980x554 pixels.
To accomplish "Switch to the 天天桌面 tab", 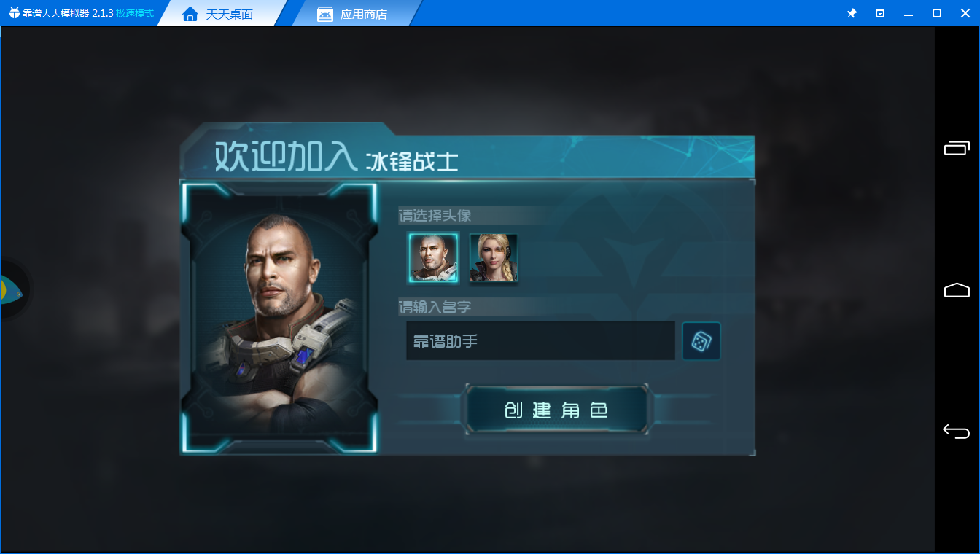I will pyautogui.click(x=217, y=14).
